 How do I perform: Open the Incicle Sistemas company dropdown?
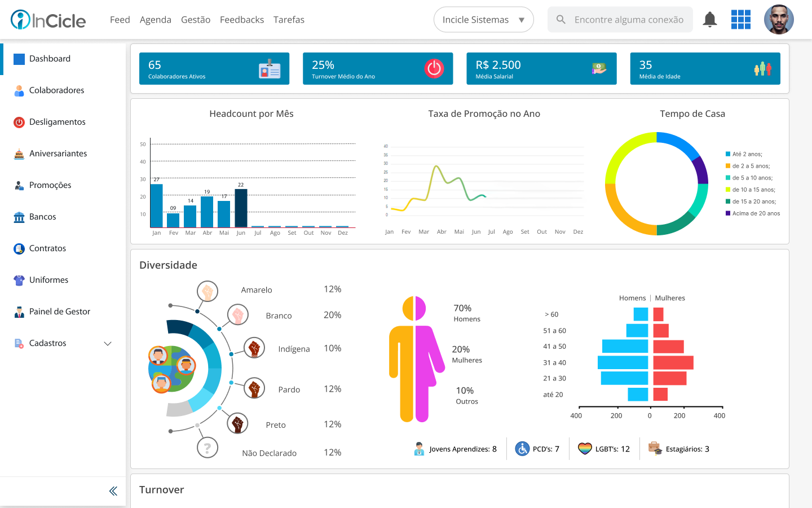[x=483, y=20]
